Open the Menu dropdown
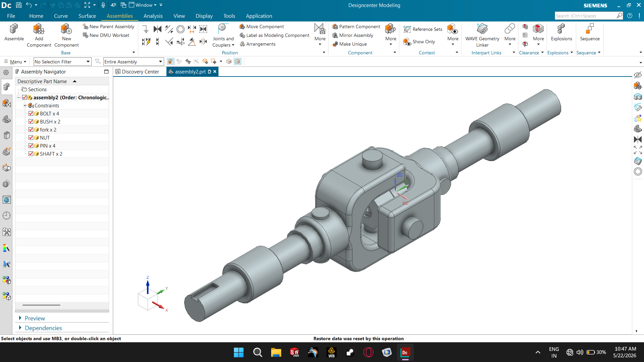The image size is (644, 362). pyautogui.click(x=15, y=62)
